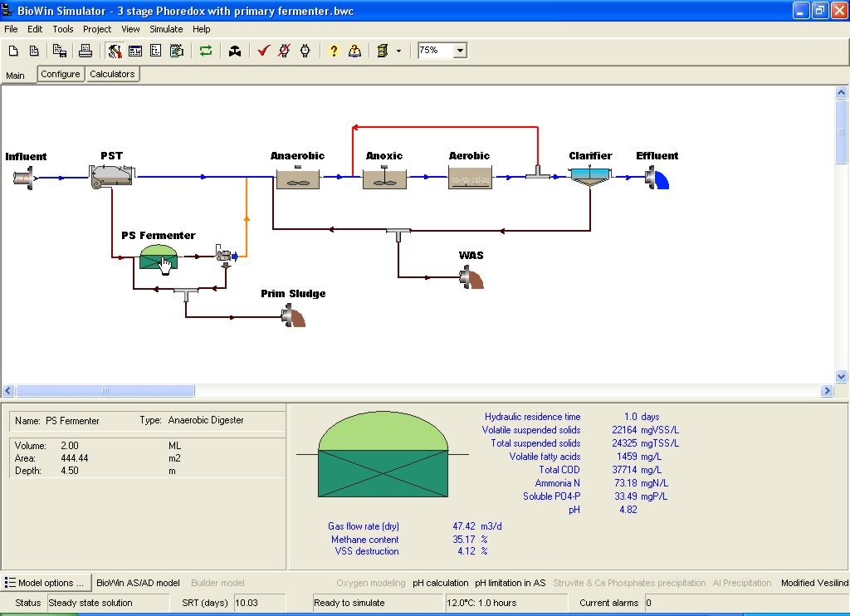850x616 pixels.
Task: Click the 'Steady state solution' status field
Action: point(107,603)
